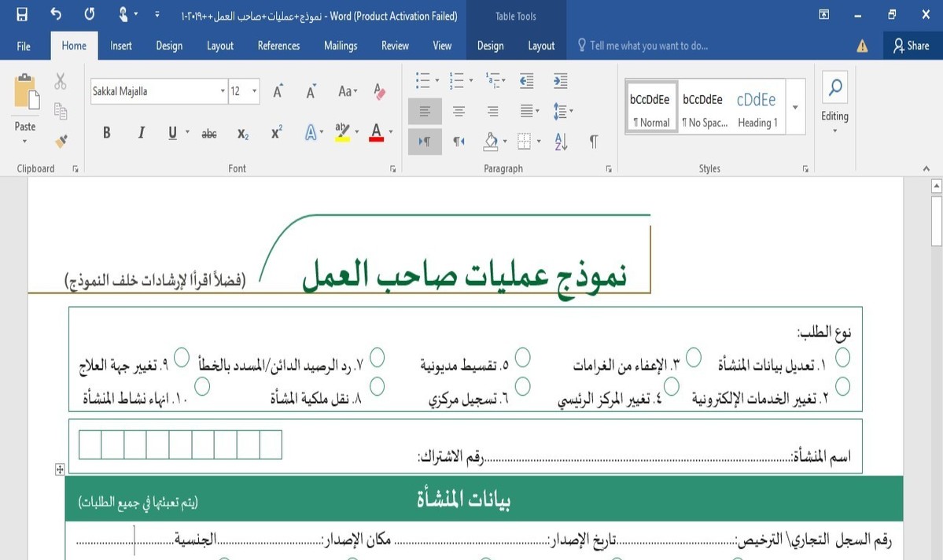Center-align the paragraph text
This screenshot has width=943, height=560.
pos(459,111)
